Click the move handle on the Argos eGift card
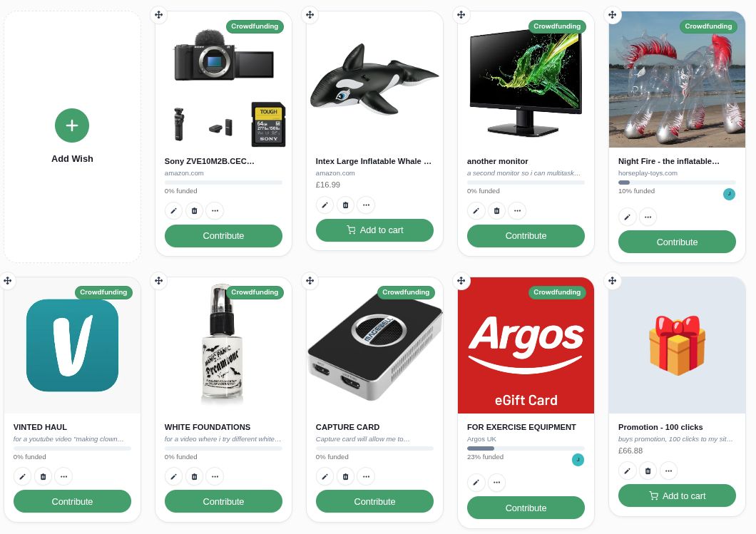The width and height of the screenshot is (756, 534). [x=461, y=280]
